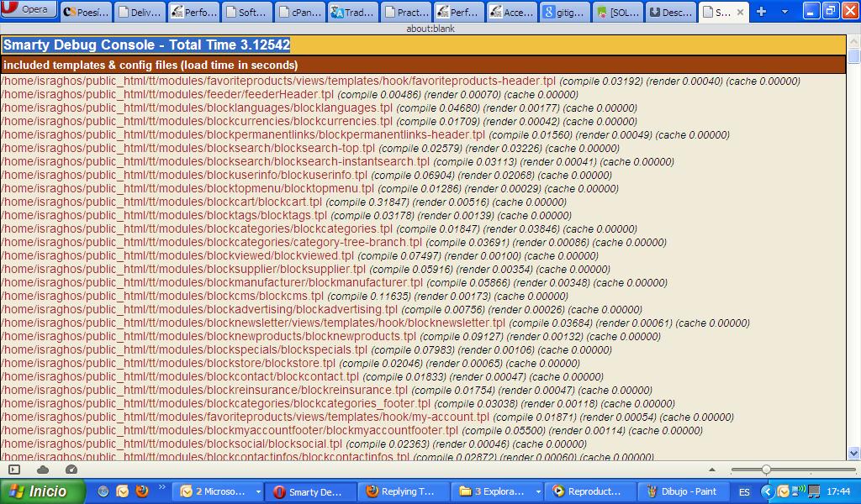The image size is (861, 504).
Task: Launch the first quick launch browser icon
Action: pyautogui.click(x=103, y=491)
